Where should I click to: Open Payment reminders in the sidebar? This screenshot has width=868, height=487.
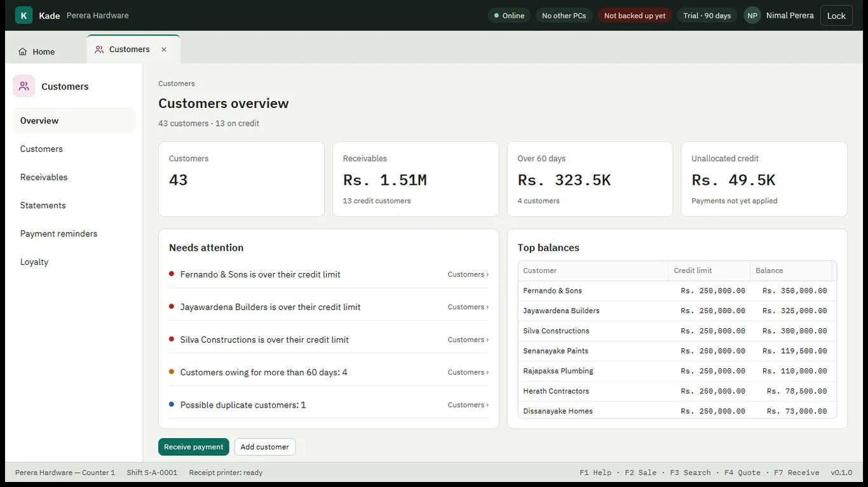[74, 234]
